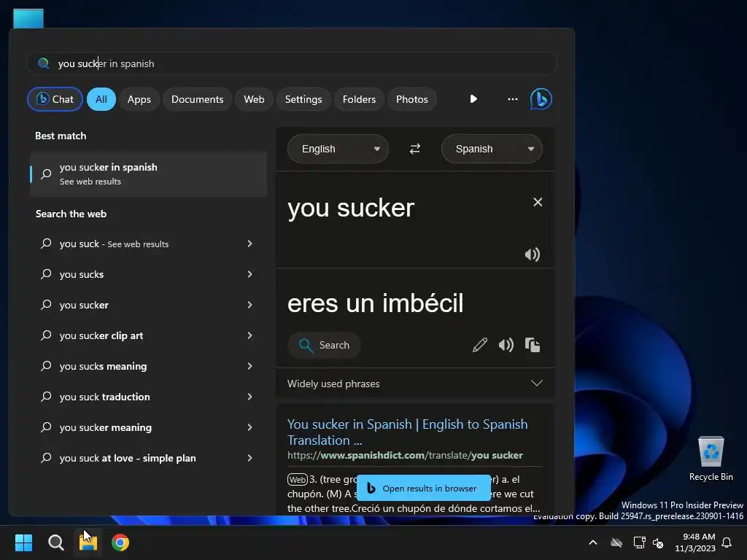747x560 pixels.
Task: Open Bing chat icon at top right
Action: [541, 99]
